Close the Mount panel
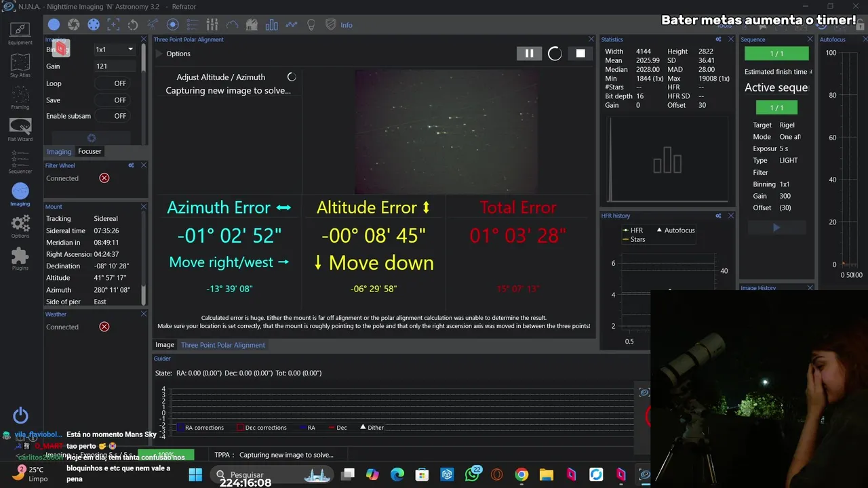 (143, 207)
